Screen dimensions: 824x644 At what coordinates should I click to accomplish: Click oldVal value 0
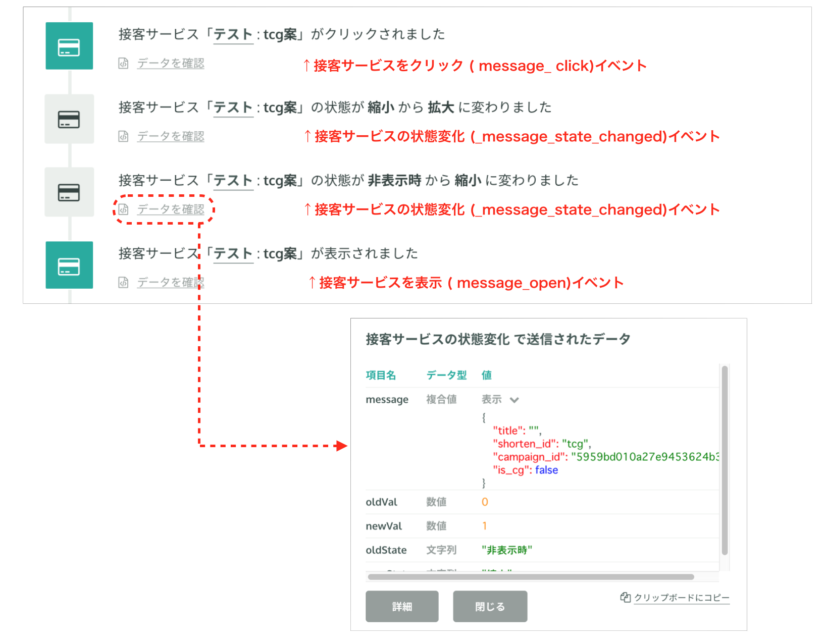[485, 502]
